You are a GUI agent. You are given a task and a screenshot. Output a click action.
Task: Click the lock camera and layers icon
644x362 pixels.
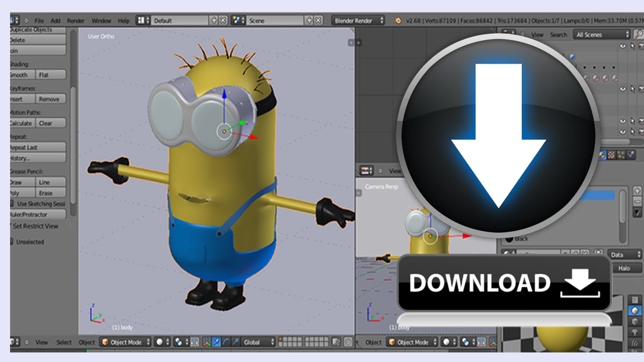coord(336,342)
